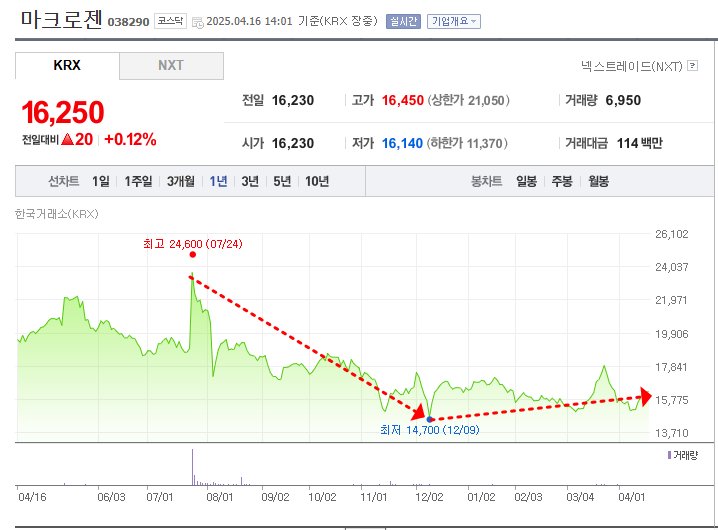Click the 최저 14,700 (12/09) chart label
The image size is (718, 530).
[430, 430]
